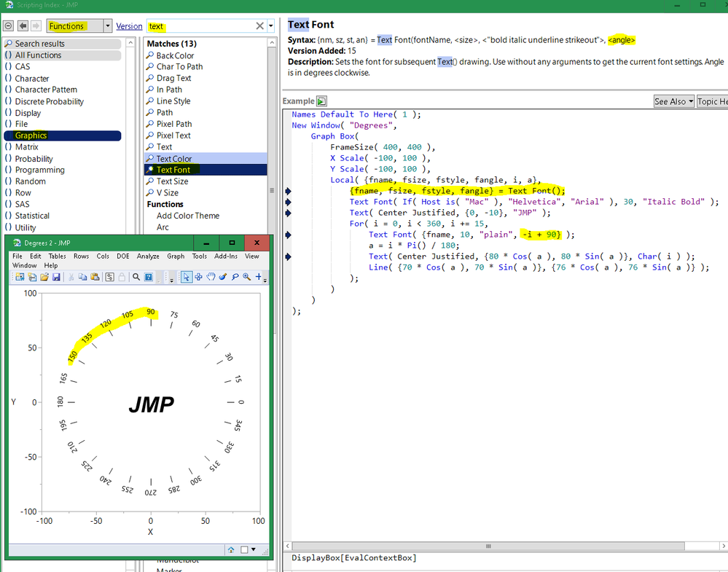Select the grabber hand tool
This screenshot has height=572, width=728.
point(211,277)
